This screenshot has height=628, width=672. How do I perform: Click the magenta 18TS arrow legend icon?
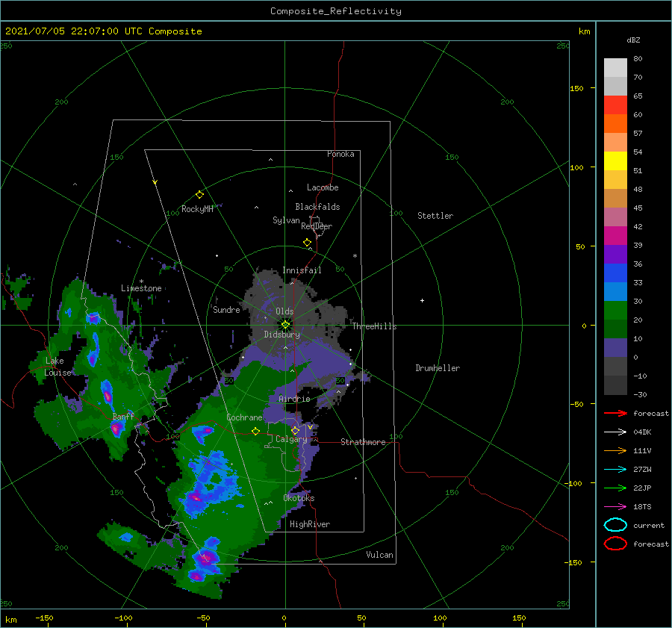point(615,507)
